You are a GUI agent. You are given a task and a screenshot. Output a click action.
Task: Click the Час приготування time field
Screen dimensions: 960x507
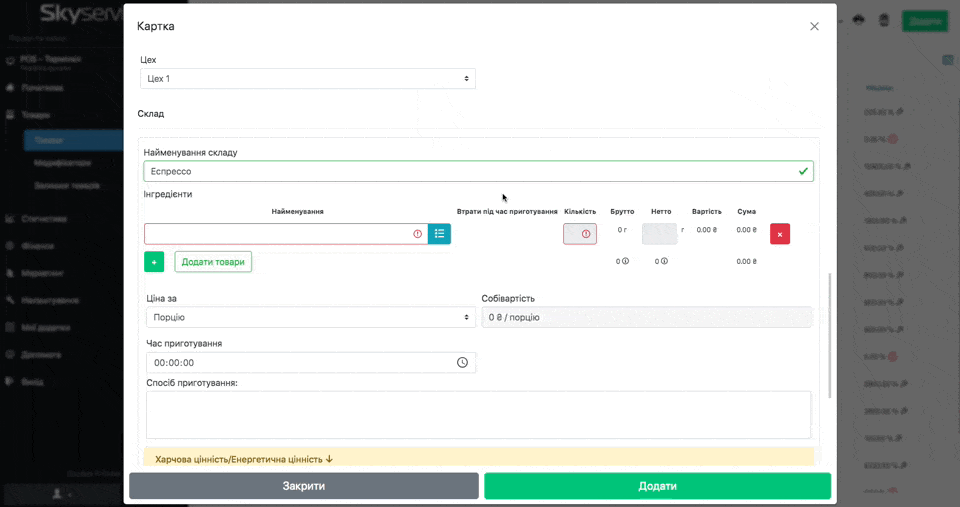[300, 363]
